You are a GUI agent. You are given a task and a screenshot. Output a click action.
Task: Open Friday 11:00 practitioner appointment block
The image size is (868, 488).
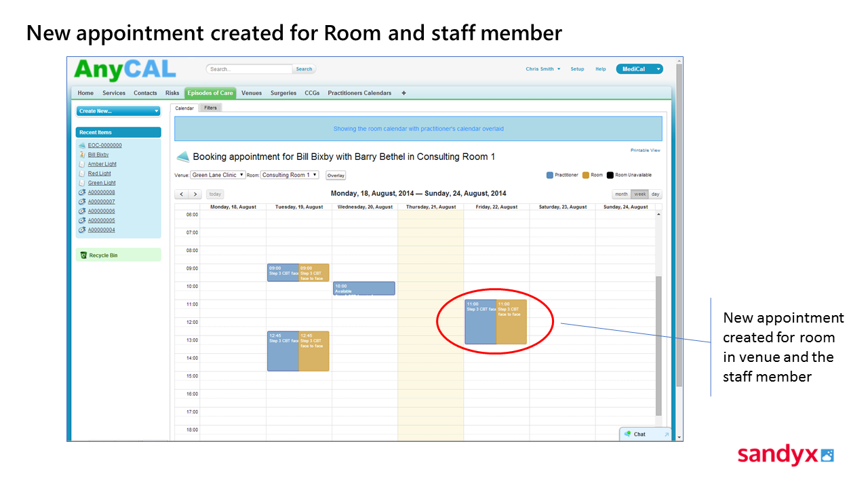tap(481, 322)
